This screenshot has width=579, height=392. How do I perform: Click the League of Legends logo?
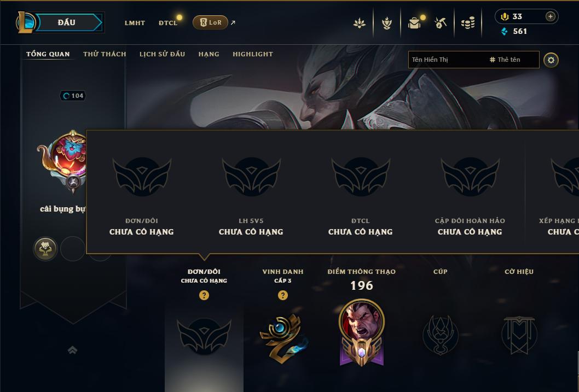[x=25, y=22]
